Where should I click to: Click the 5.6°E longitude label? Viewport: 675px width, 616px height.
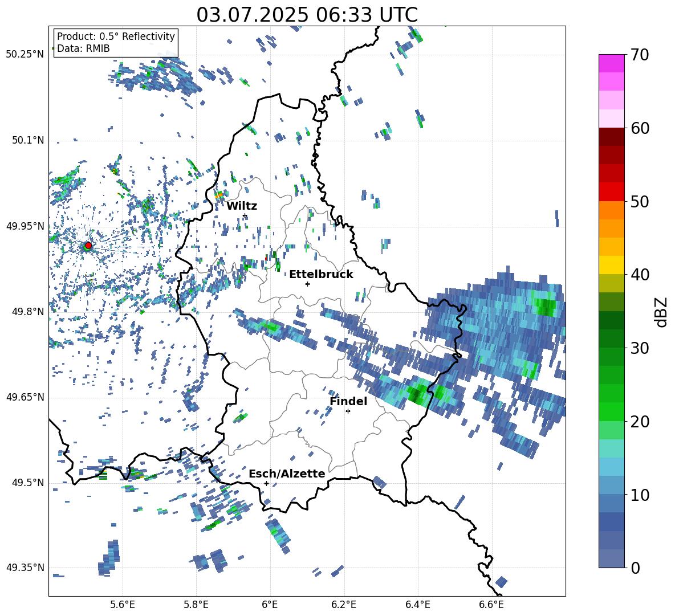[123, 605]
